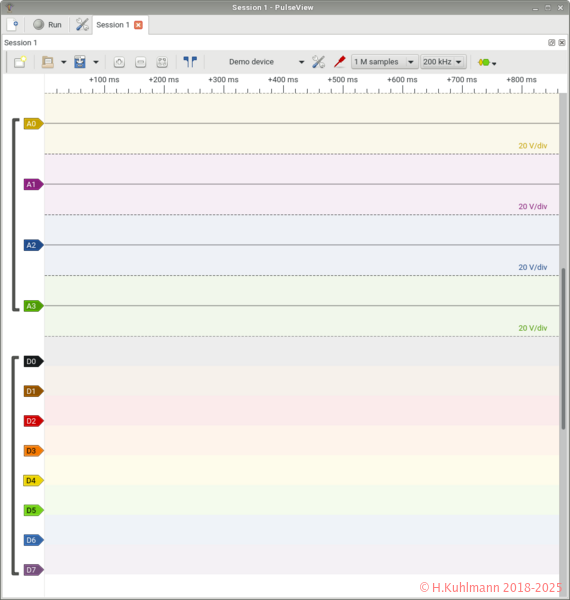Expand the Save options dropdown arrow
This screenshot has height=600, width=570.
(x=96, y=62)
